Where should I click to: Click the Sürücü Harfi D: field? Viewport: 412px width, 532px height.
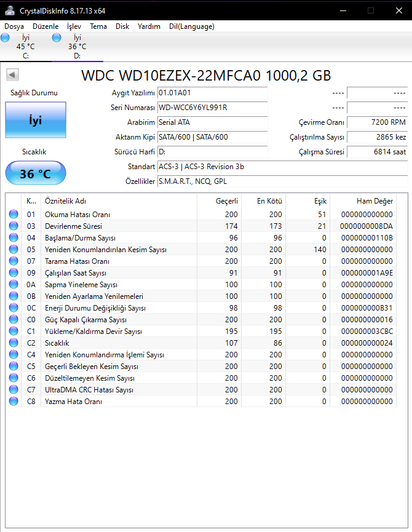(212, 152)
